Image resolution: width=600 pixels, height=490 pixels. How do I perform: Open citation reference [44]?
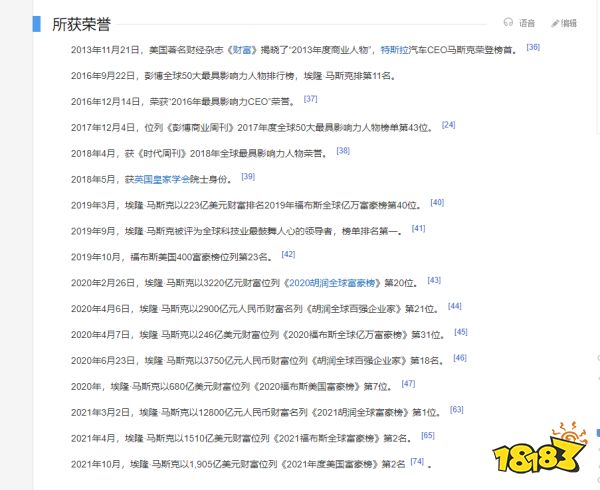455,306
